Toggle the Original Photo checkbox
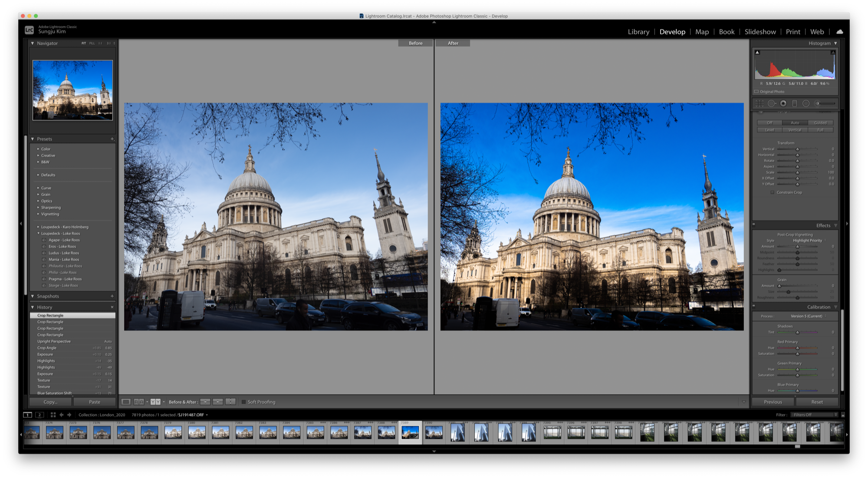868x478 pixels. tap(756, 92)
